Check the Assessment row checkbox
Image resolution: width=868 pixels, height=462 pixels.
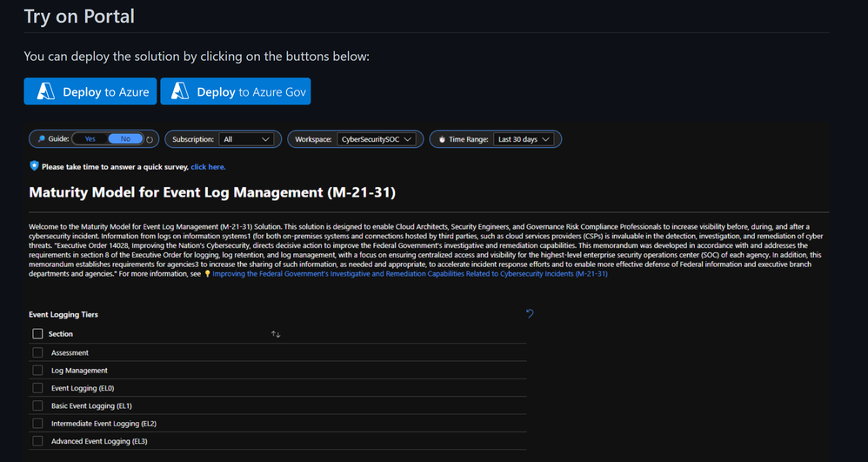coord(37,352)
